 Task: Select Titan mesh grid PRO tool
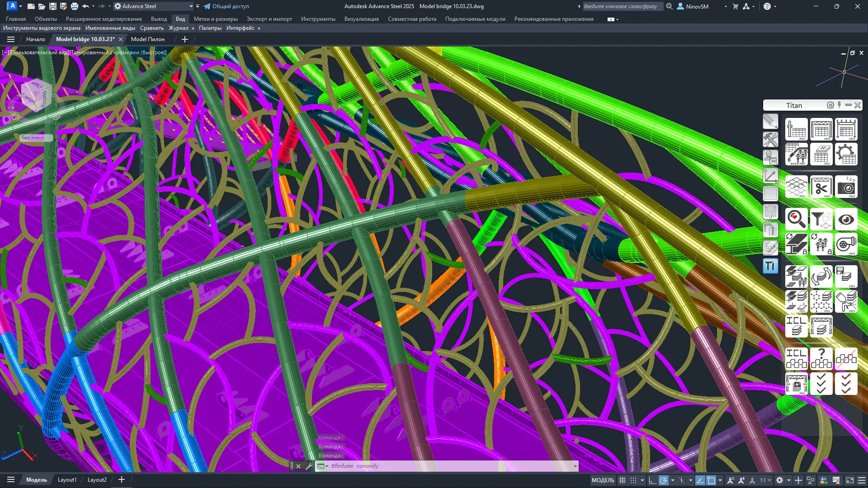tap(796, 187)
